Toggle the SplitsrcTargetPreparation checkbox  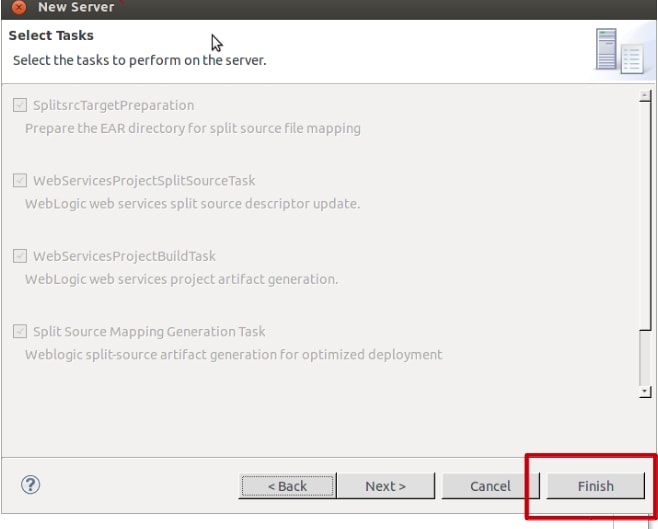[20, 105]
